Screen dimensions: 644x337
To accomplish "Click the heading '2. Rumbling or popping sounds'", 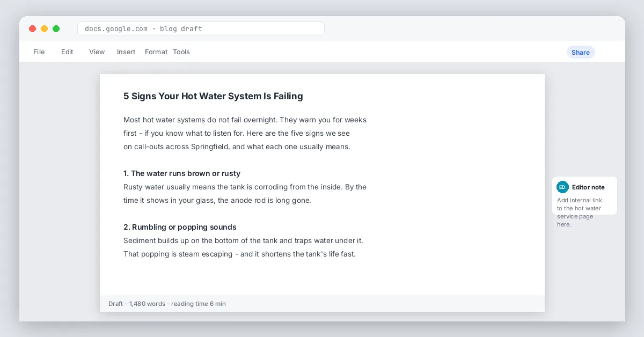I will pyautogui.click(x=180, y=227).
